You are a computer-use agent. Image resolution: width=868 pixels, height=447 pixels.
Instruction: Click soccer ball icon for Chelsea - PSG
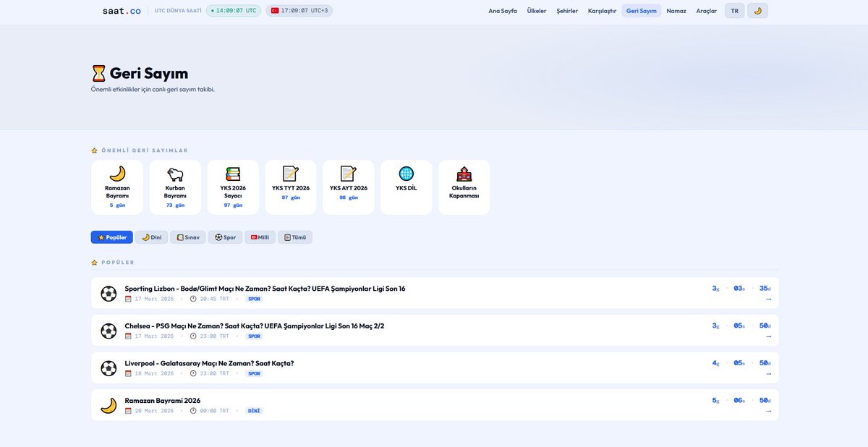pos(109,331)
